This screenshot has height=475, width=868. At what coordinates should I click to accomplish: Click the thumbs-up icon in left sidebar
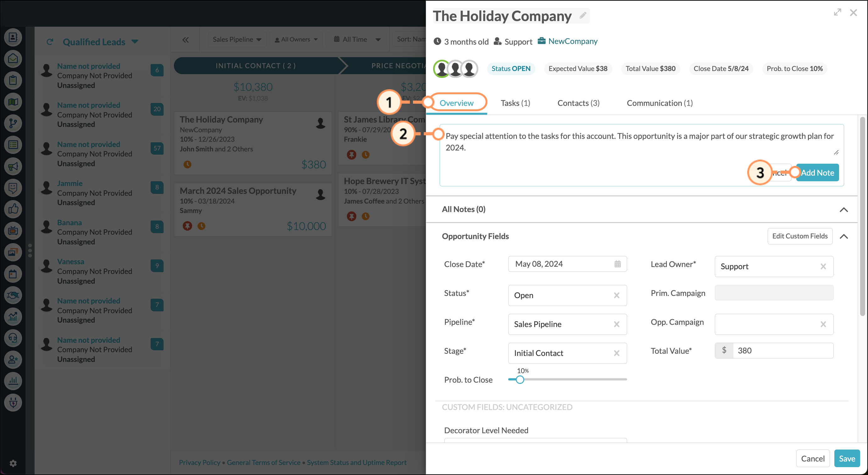[13, 209]
